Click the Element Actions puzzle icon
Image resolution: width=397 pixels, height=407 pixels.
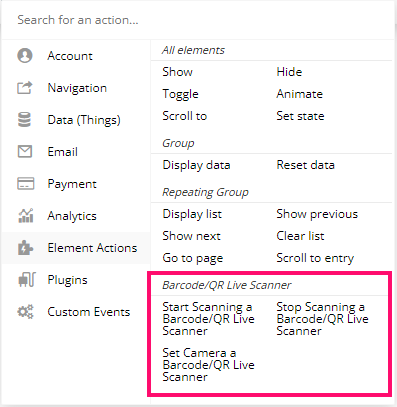[x=25, y=248]
